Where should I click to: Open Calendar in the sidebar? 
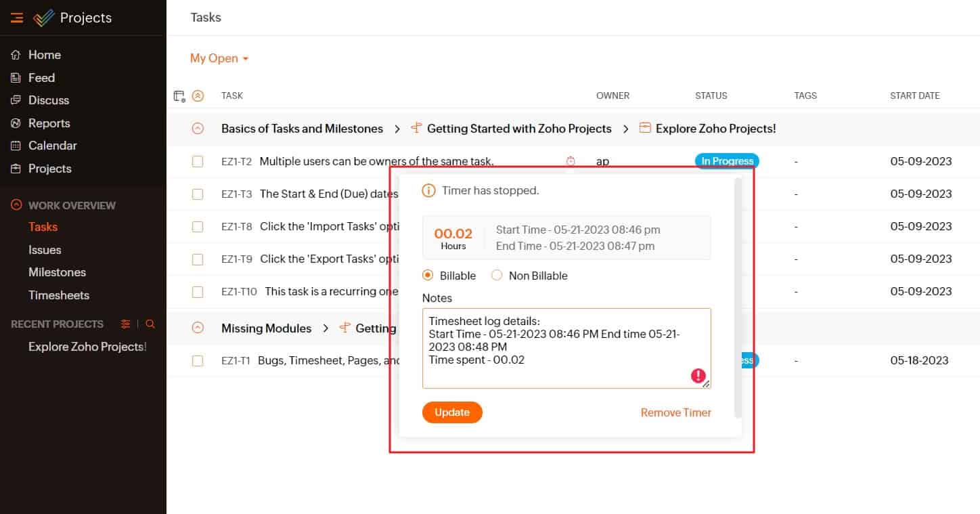(x=53, y=146)
